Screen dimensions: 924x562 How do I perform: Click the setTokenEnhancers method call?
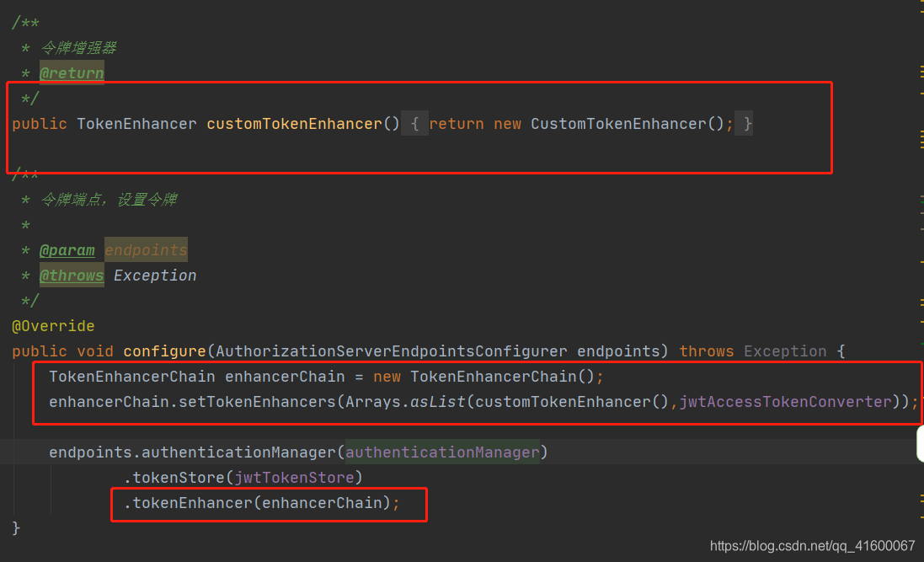(257, 402)
